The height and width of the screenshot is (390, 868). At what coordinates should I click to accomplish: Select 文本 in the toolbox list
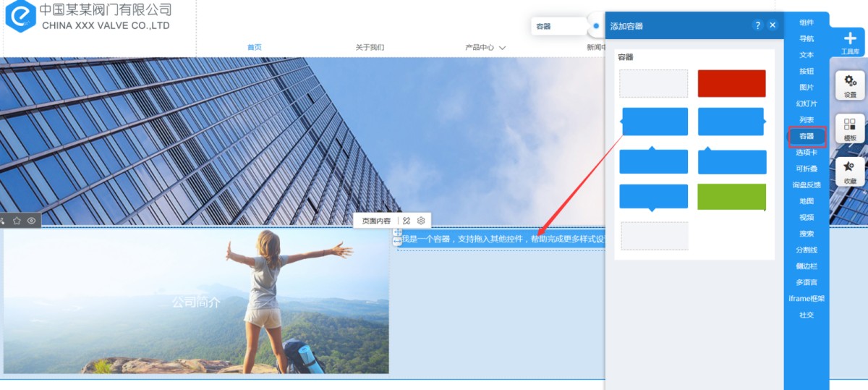807,55
